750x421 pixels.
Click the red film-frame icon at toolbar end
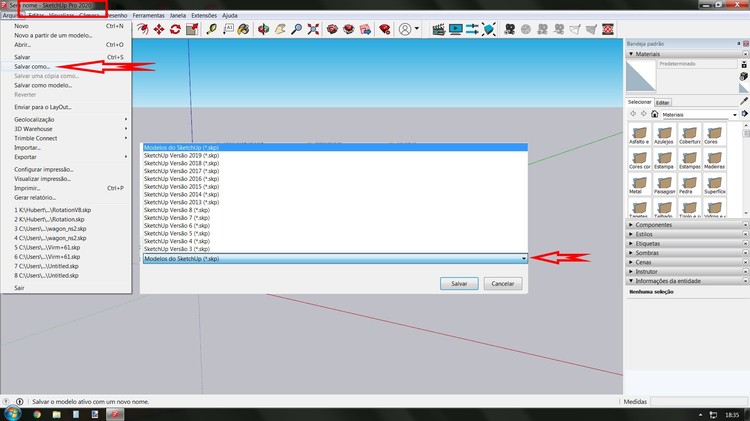click(x=608, y=30)
